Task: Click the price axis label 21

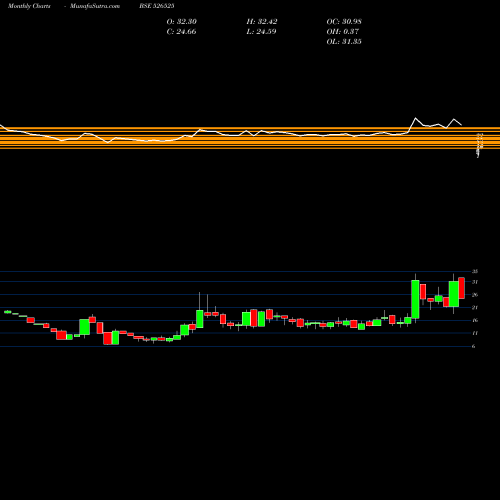Action: [475, 308]
